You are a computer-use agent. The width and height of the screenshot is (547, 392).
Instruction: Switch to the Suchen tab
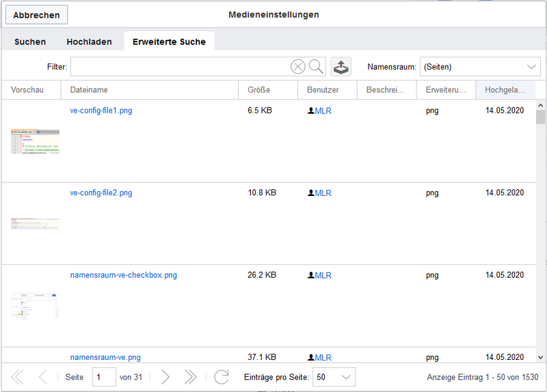(x=30, y=42)
